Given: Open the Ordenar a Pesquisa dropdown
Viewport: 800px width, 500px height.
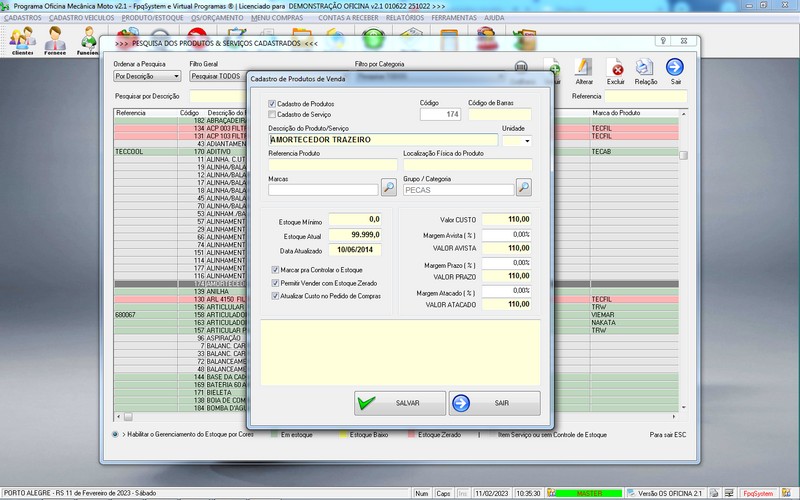Looking at the screenshot, I should pyautogui.click(x=147, y=76).
